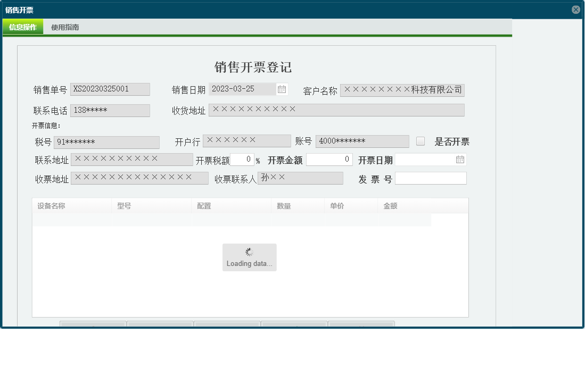Click the 联系电话 field showing 138*****
The width and height of the screenshot is (585, 392).
point(110,110)
